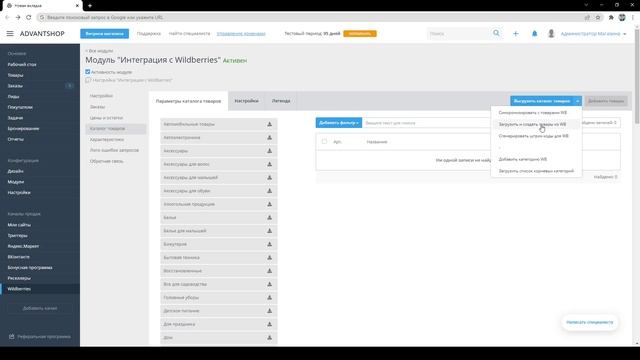Click upload icon for Белье row

[x=269, y=218]
